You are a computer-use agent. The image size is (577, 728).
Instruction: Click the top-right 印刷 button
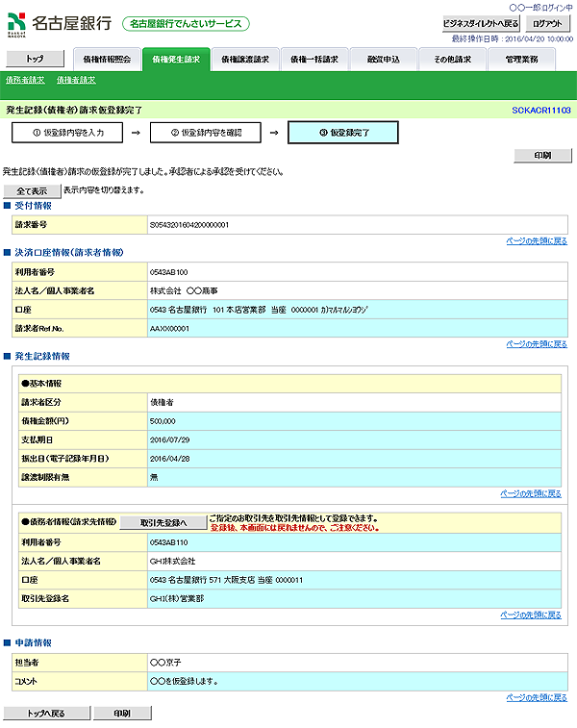coord(542,155)
